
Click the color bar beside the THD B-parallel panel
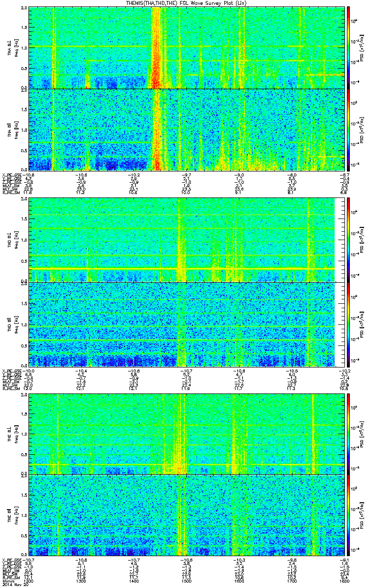349,324
